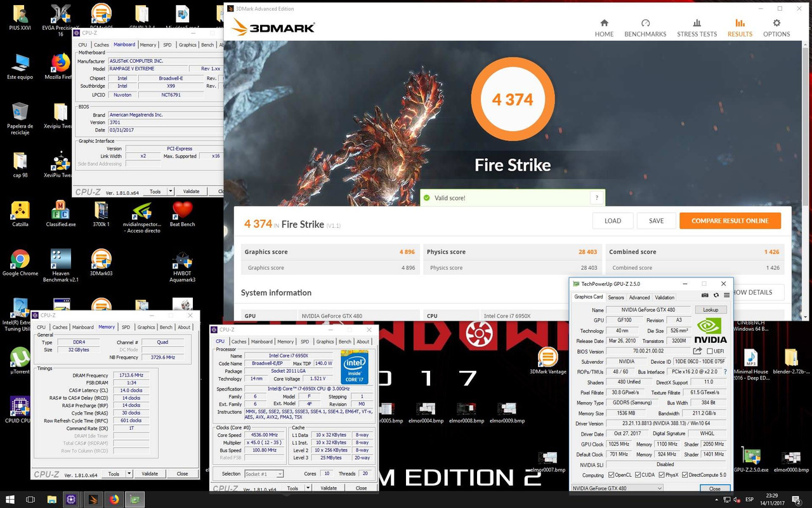This screenshot has width=812, height=508.
Task: Select Classified.exe desktop icon
Action: click(61, 214)
